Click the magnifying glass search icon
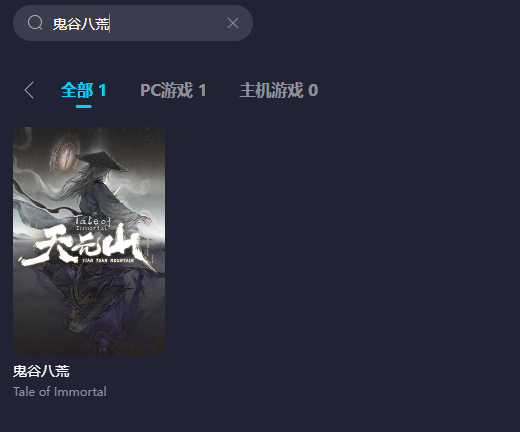520x432 pixels. coord(35,23)
